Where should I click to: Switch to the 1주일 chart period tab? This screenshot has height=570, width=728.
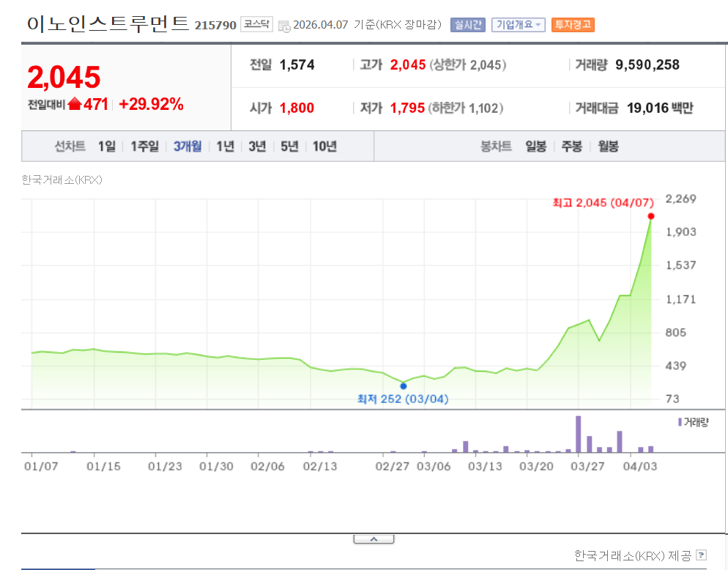[142, 146]
